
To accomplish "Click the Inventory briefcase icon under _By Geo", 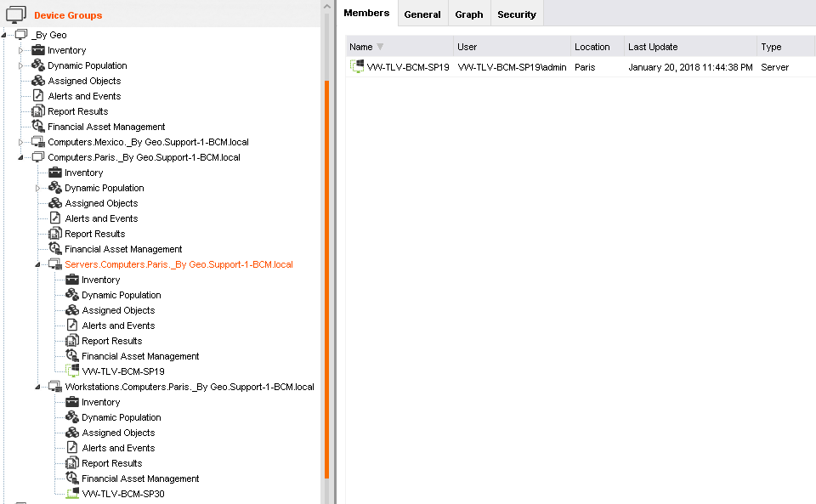I will coord(38,50).
